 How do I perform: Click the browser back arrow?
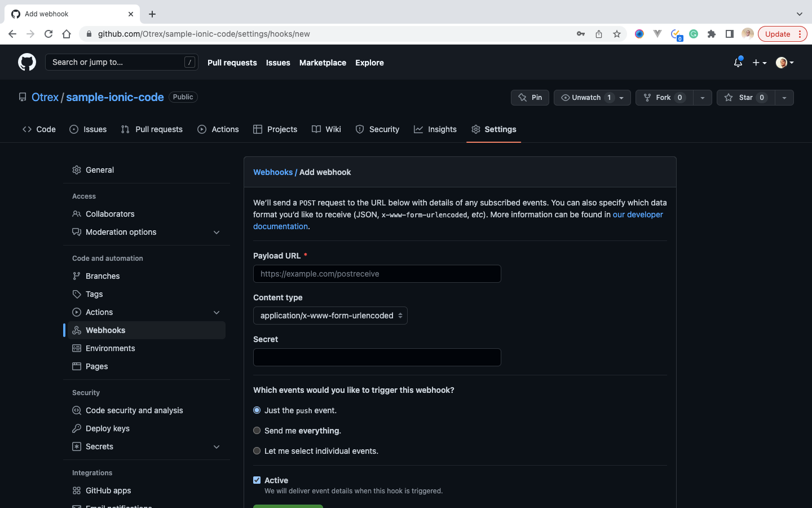point(12,34)
